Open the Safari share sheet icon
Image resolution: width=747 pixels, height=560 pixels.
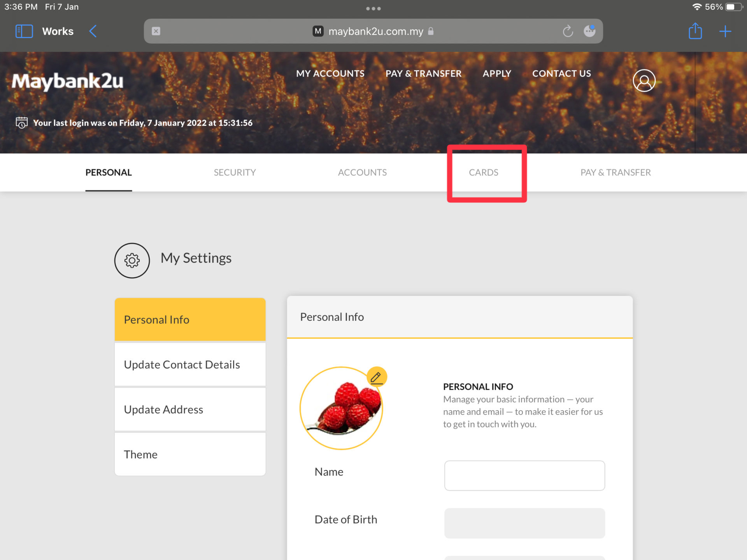click(x=695, y=31)
